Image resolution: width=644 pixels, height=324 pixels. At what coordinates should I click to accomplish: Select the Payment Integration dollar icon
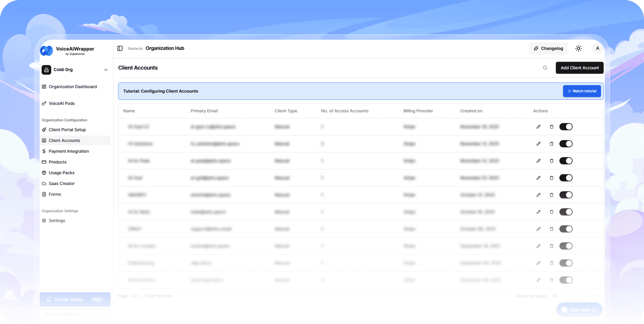[44, 151]
